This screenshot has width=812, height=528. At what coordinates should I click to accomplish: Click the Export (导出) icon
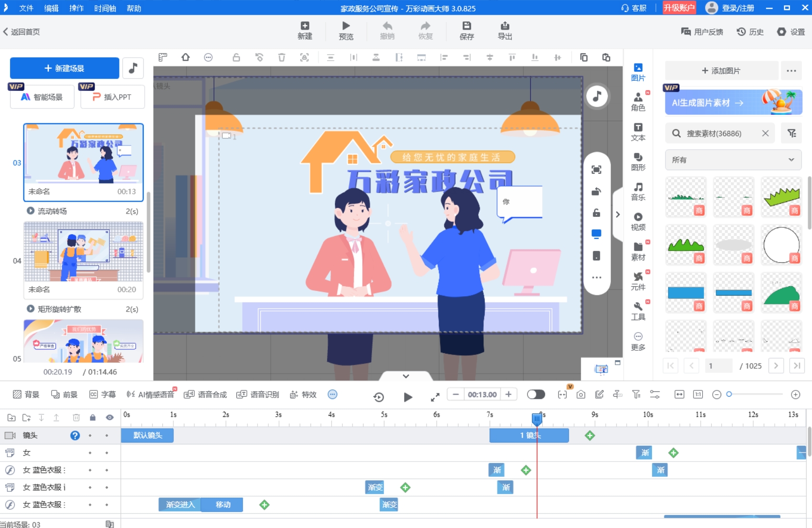(504, 30)
